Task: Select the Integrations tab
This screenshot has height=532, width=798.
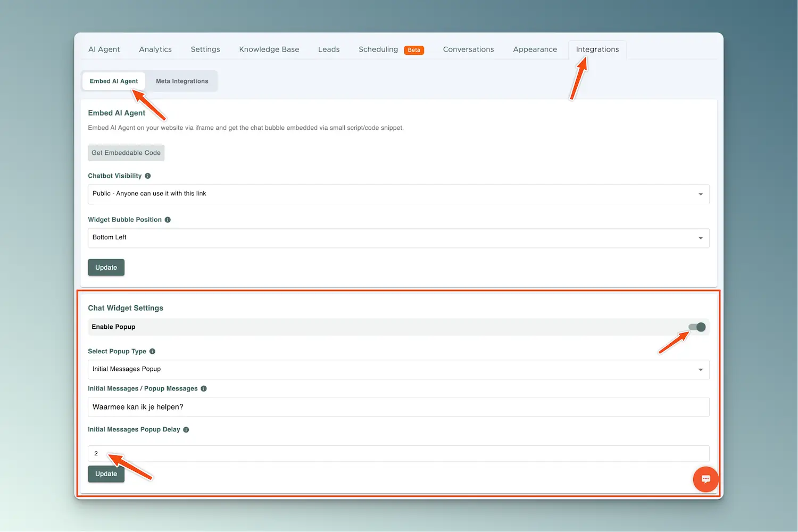Action: [597, 49]
